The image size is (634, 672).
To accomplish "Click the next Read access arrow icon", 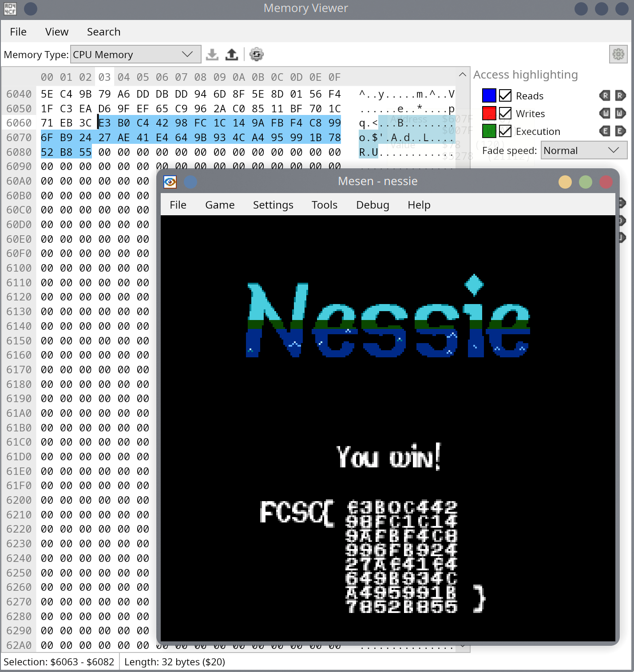I will [x=620, y=95].
